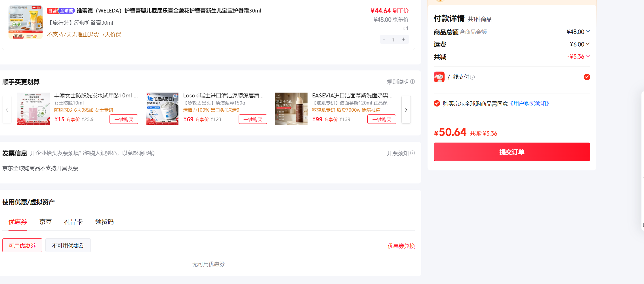
Task: Click the 【旅行装】经典护臀膏30ml spec text
Action: (80, 23)
